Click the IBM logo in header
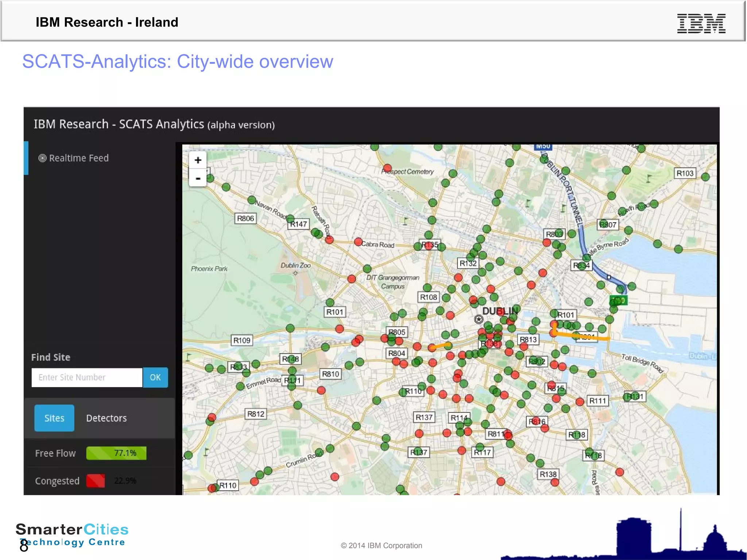This screenshot has width=747, height=560. point(701,23)
